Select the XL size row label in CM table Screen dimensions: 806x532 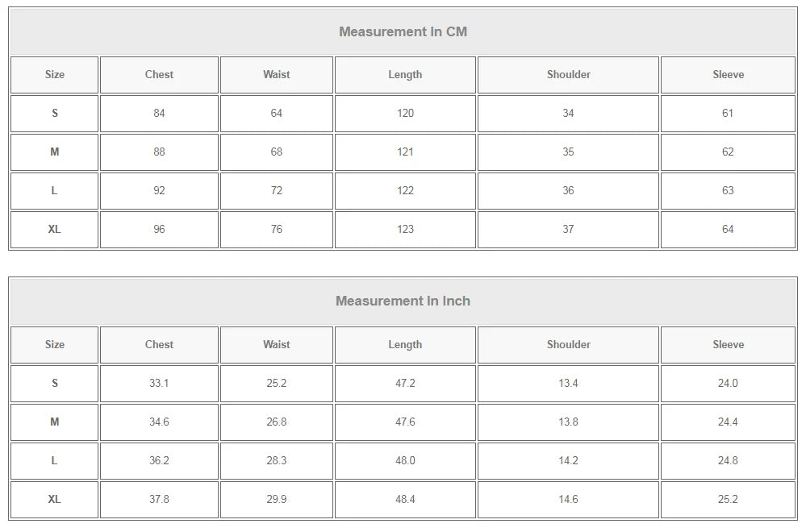(54, 230)
